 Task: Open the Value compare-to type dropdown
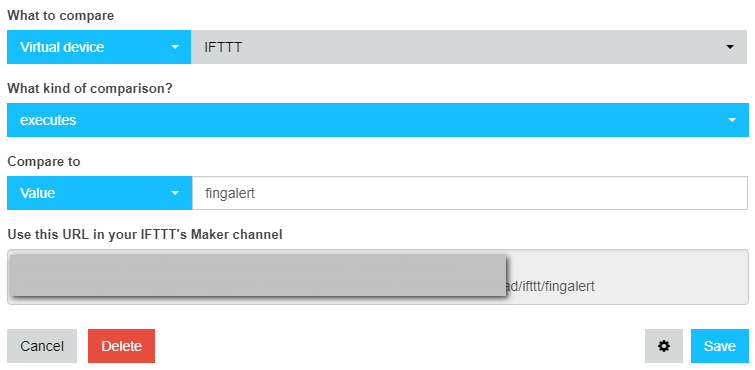pyautogui.click(x=100, y=193)
